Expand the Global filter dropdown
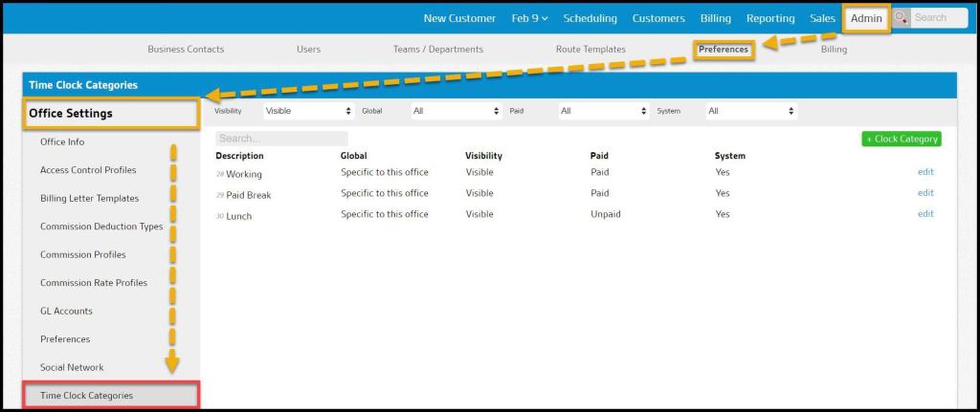This screenshot has height=412, width=980. point(456,111)
